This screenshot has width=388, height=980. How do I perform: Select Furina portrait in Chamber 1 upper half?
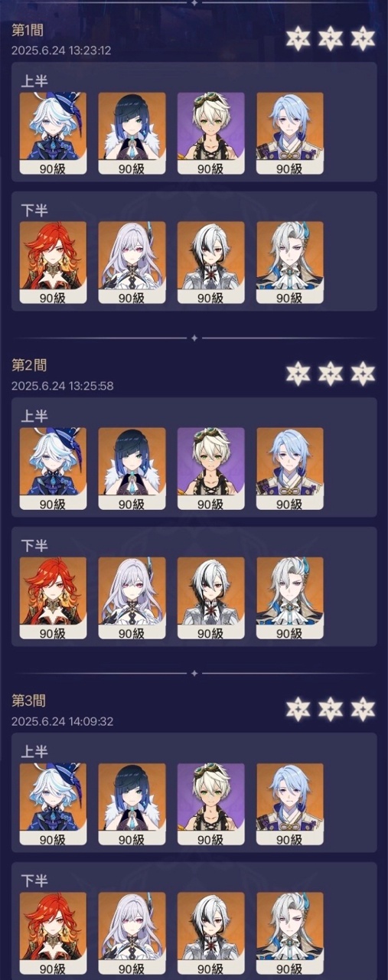click(x=53, y=133)
